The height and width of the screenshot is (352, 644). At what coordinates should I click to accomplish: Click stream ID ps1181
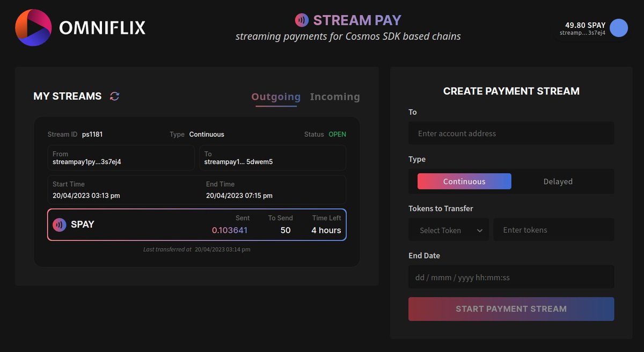pos(92,134)
